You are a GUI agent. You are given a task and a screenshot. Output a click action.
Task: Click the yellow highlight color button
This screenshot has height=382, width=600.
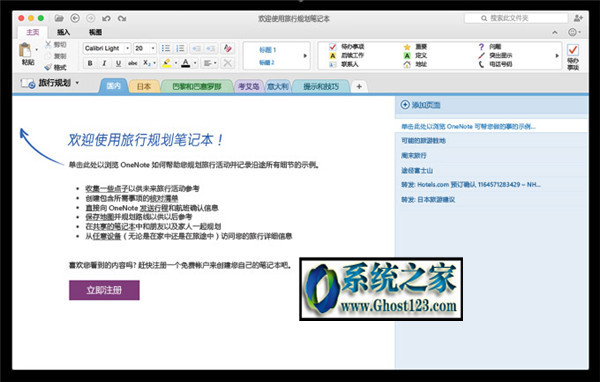pos(166,63)
